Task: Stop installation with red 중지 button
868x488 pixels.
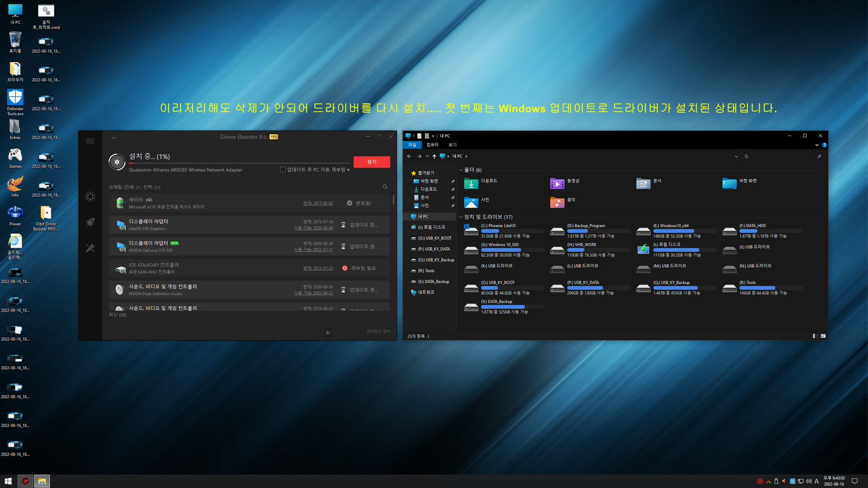Action: click(372, 162)
